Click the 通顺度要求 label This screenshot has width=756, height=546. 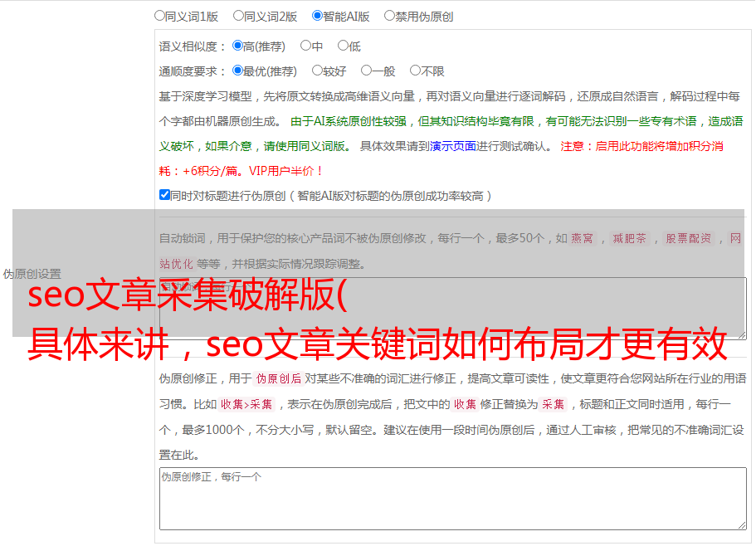click(193, 71)
